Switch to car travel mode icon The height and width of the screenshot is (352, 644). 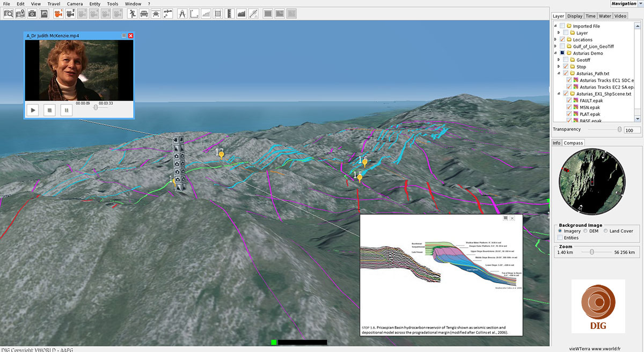(x=144, y=13)
